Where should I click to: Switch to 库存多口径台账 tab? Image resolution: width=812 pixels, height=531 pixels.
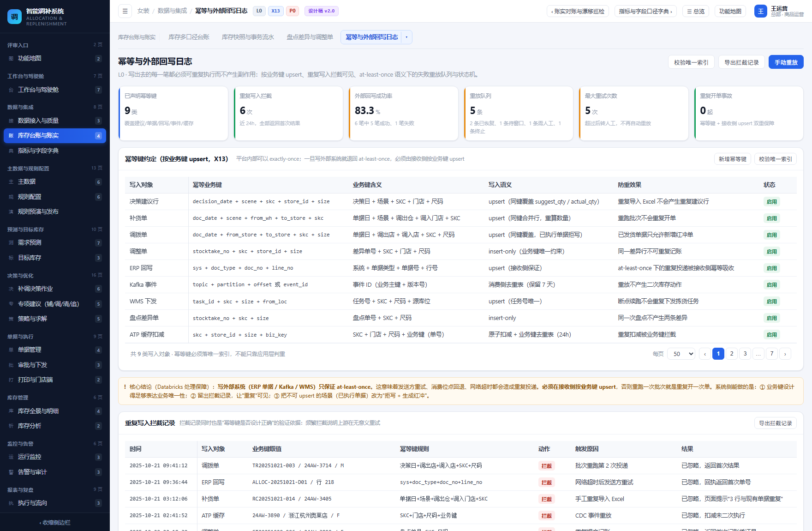pyautogui.click(x=189, y=37)
